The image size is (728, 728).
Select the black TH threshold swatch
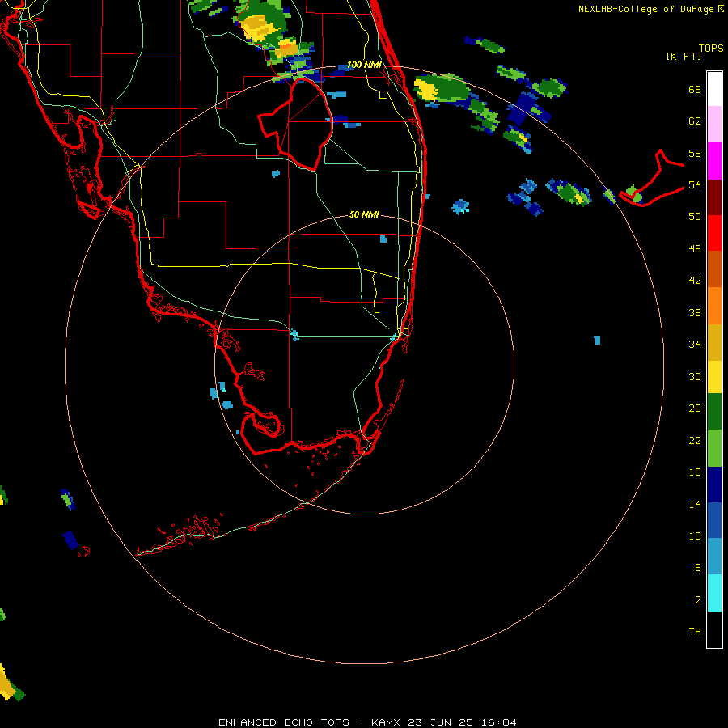coord(714,629)
